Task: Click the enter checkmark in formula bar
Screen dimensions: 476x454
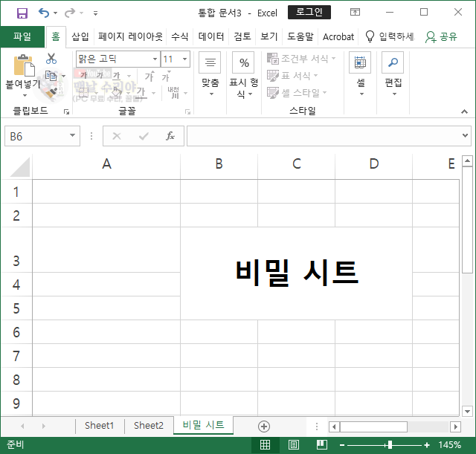Action: click(x=144, y=136)
